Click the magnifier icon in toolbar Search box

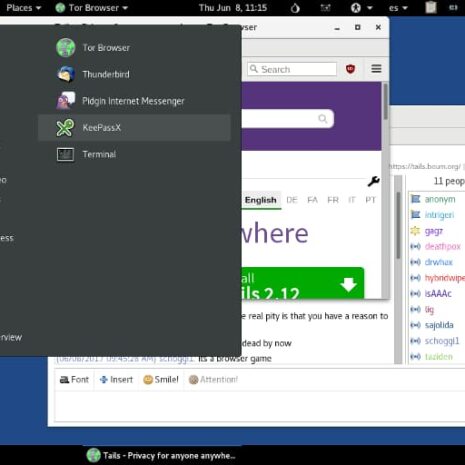point(254,69)
